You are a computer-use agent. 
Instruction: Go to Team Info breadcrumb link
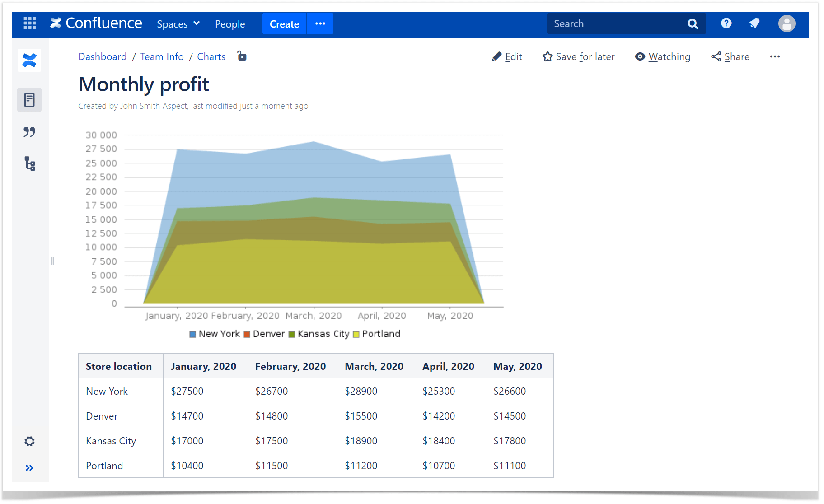[x=162, y=56]
